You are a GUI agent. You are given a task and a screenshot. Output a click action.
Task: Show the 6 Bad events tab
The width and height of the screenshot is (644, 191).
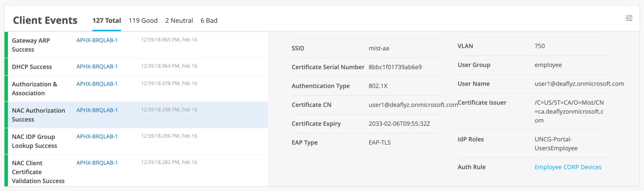(x=209, y=21)
